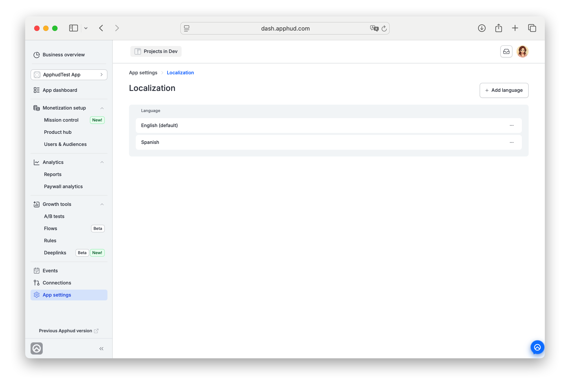Click the ApphudTest App logo icon

[x=37, y=75]
